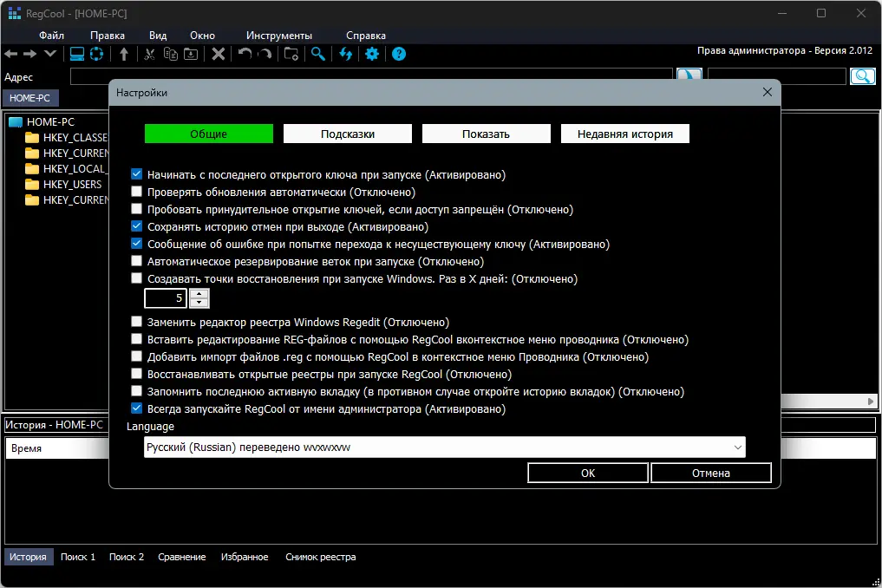Decrease days value with spinner down arrow

pyautogui.click(x=199, y=303)
